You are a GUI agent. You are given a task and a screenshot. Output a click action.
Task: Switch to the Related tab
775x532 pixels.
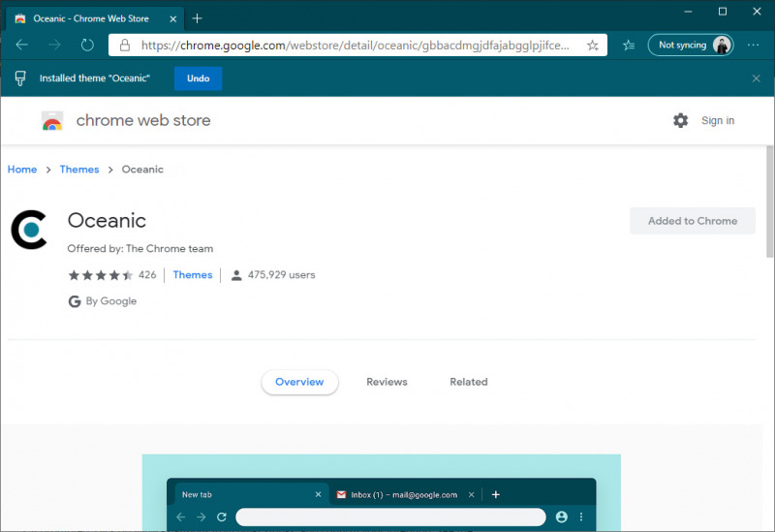(468, 382)
